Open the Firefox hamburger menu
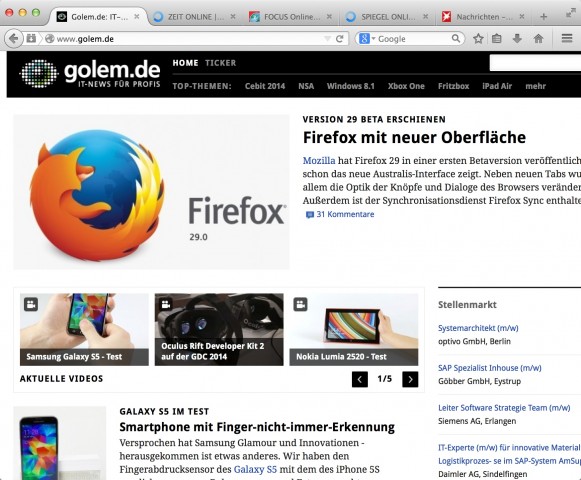 click(567, 38)
